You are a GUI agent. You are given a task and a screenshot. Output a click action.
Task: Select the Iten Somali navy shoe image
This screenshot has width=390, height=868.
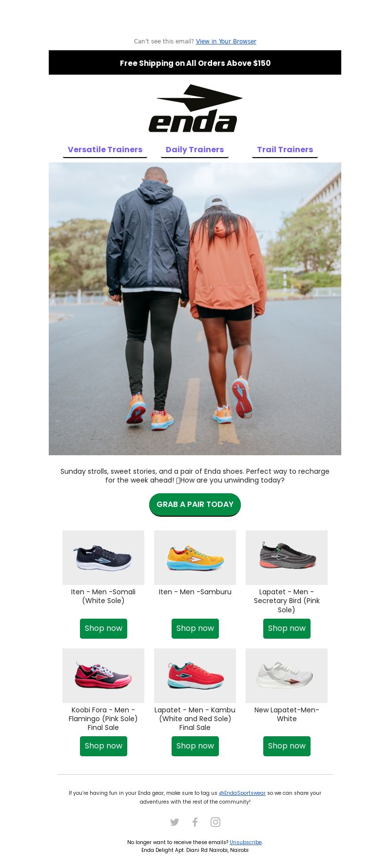coord(103,558)
